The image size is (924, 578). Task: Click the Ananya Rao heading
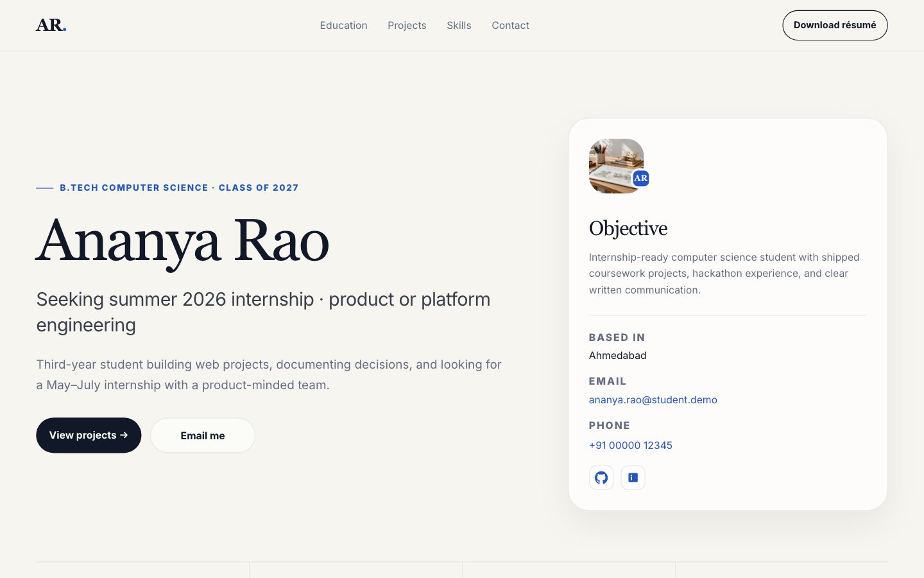point(183,241)
